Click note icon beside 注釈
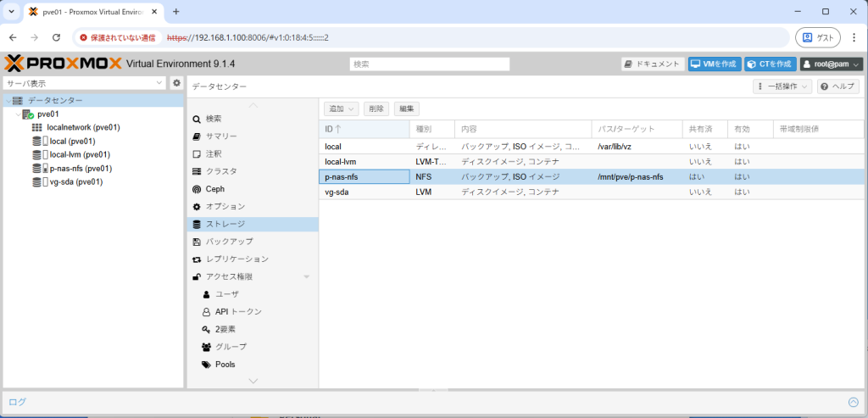 (197, 154)
